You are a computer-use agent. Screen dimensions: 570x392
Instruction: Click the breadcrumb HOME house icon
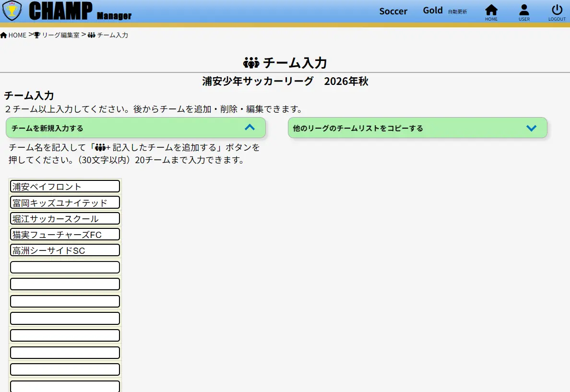coord(4,36)
